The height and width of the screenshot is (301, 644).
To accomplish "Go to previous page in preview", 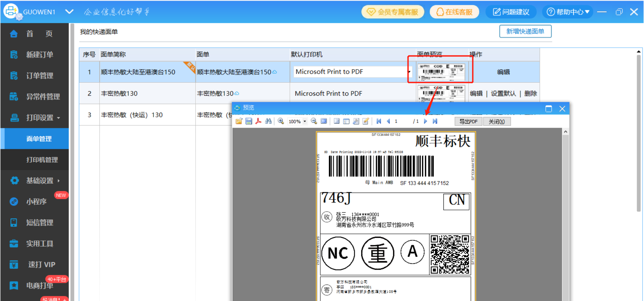I will tap(388, 121).
